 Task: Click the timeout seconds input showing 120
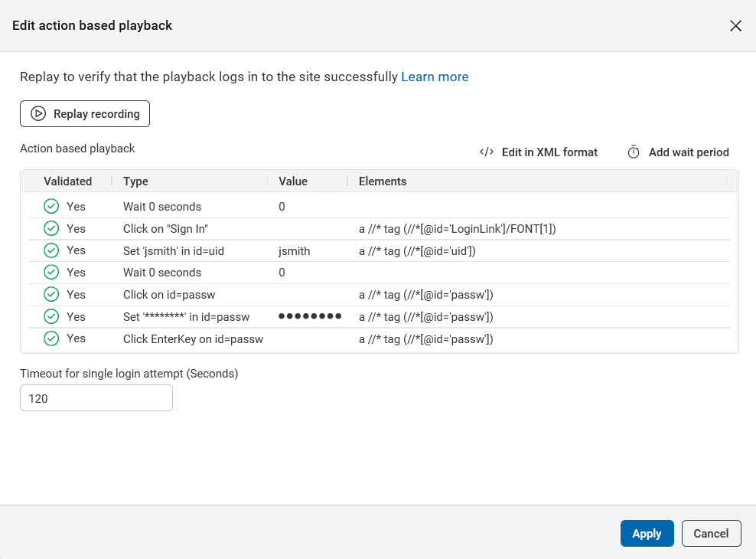coord(96,397)
